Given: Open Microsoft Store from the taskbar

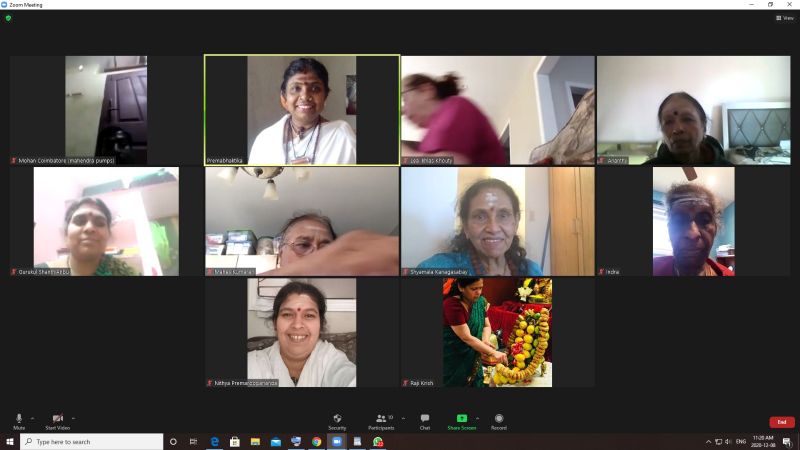Looking at the screenshot, I should click(x=235, y=441).
